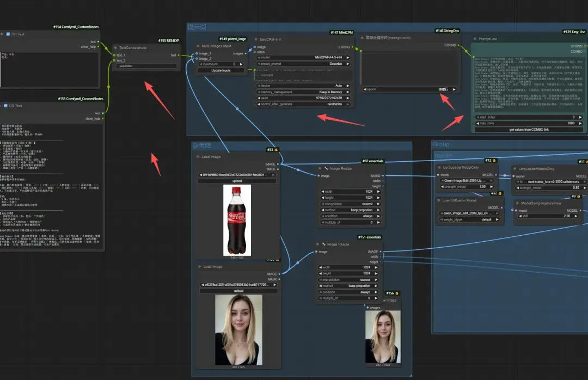Collapse the ModelSamplingAuraFlow node via its dot
The width and height of the screenshot is (588, 380).
pyautogui.click(x=517, y=203)
